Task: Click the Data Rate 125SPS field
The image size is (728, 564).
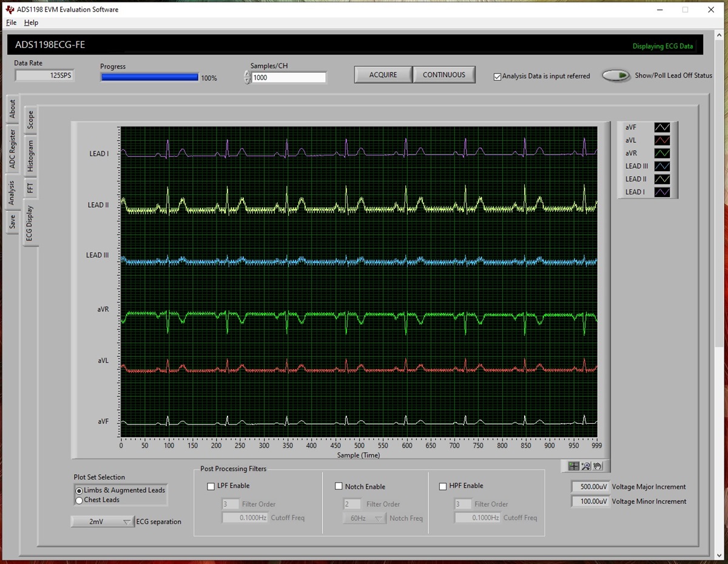Action: [44, 75]
